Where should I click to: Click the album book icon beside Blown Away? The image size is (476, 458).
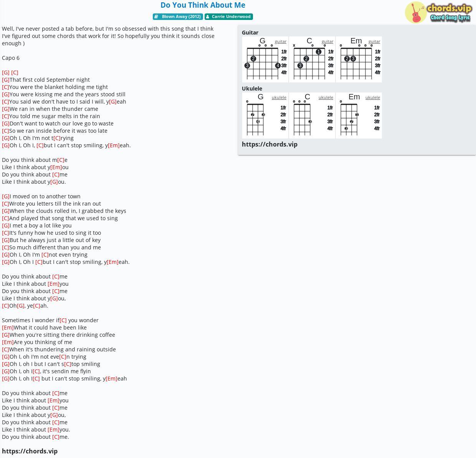(156, 16)
